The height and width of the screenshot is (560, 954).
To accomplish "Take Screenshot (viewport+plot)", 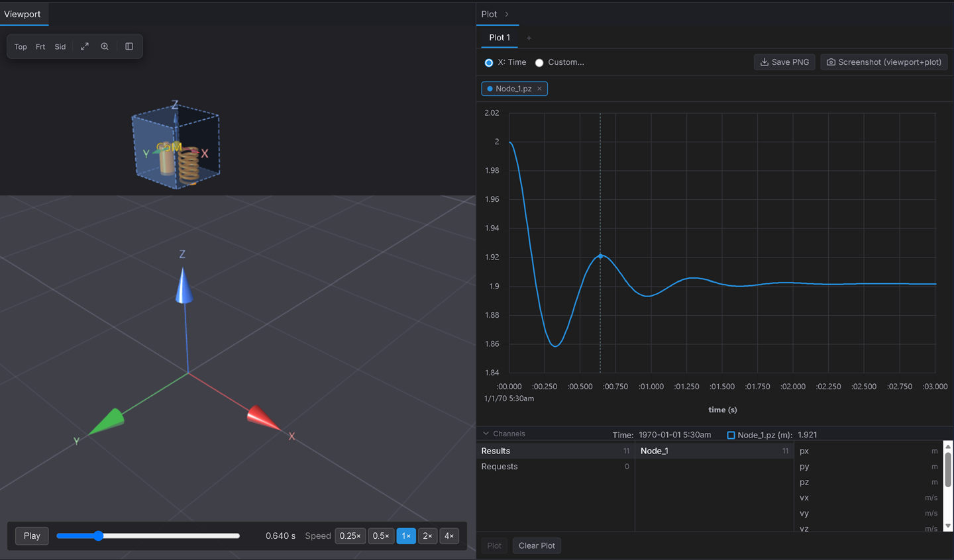I will (884, 62).
